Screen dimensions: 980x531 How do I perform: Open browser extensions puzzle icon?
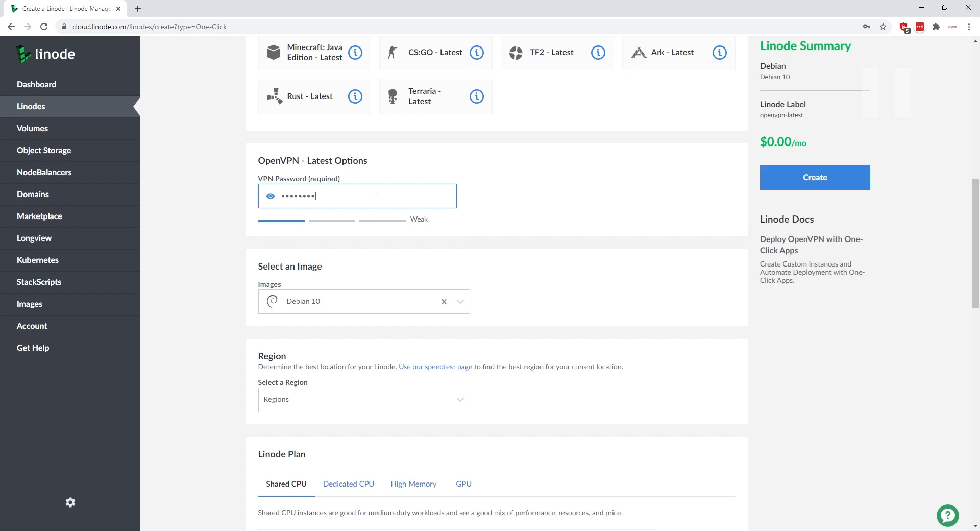pos(936,27)
